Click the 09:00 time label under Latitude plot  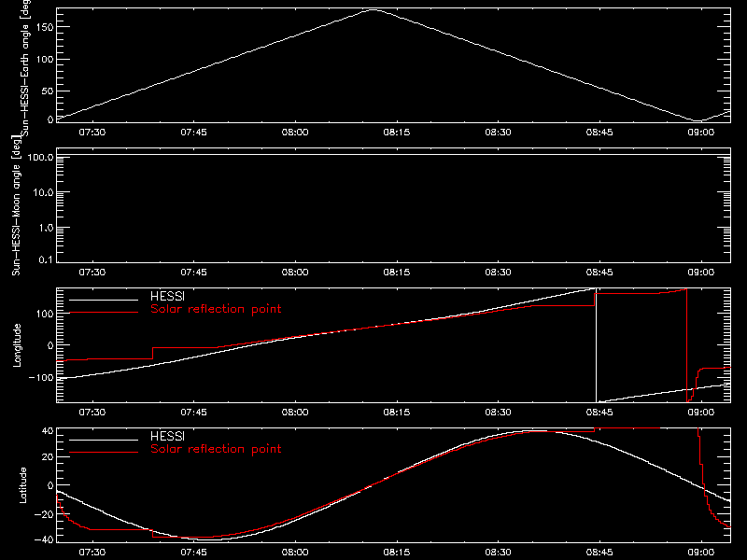(701, 553)
